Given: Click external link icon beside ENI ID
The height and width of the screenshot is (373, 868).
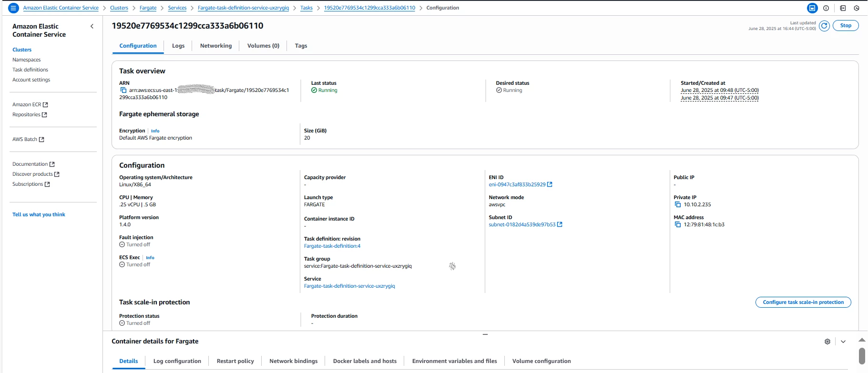Looking at the screenshot, I should point(550,184).
